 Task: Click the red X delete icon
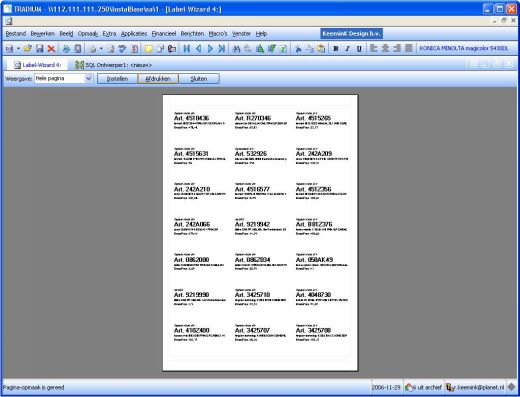[x=51, y=49]
